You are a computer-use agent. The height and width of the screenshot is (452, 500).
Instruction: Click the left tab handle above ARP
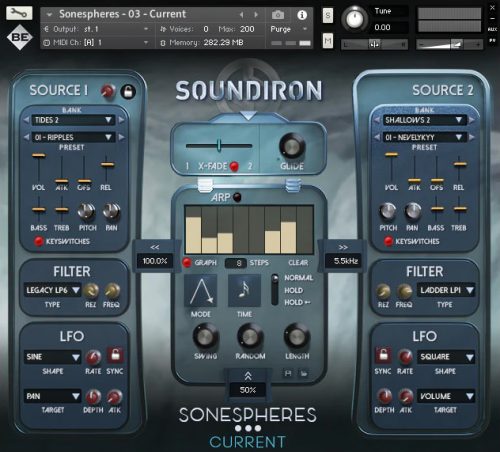point(205,185)
